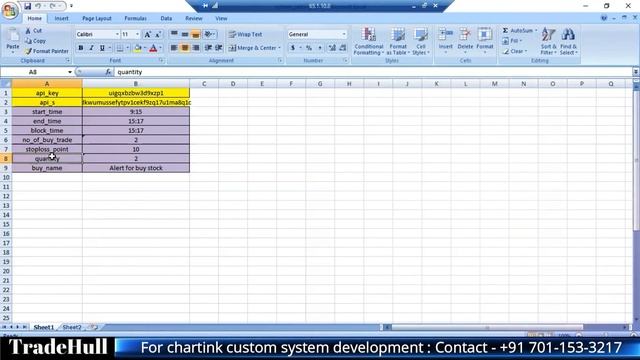Open Cell Styles gallery
Screen dimensions: 640x360
pos(421,41)
